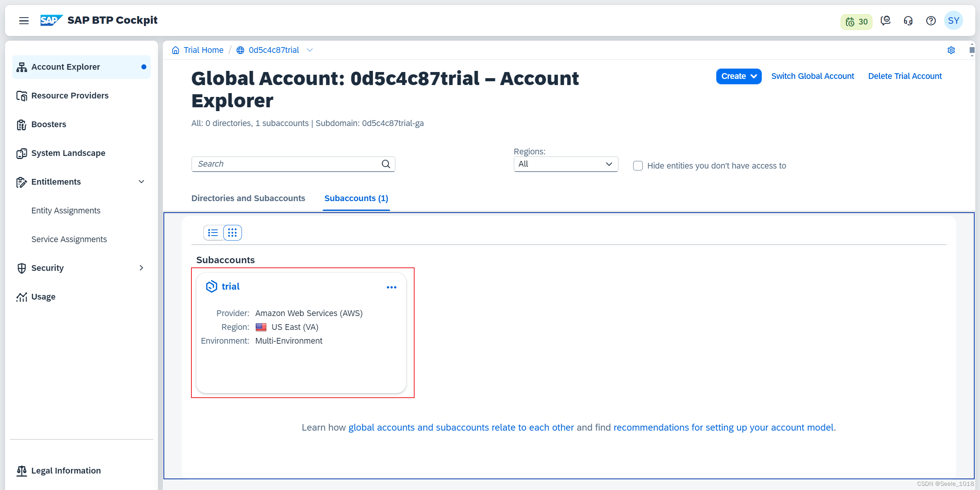This screenshot has height=490, width=980.
Task: Click the Account Explorer hierarchy icon
Action: click(x=22, y=67)
